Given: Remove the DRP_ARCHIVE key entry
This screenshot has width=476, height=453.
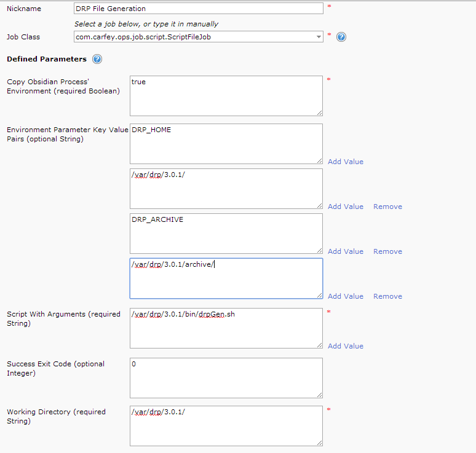Looking at the screenshot, I should pyautogui.click(x=387, y=251).
